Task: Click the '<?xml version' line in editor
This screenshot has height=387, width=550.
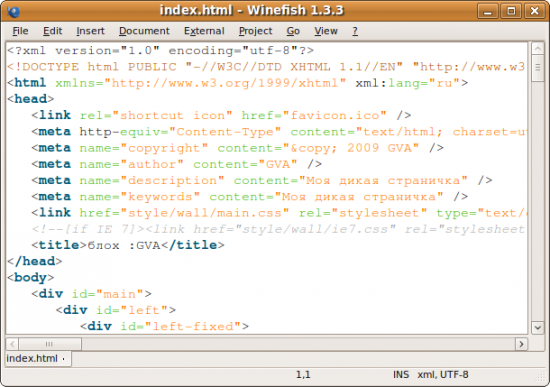Action: click(160, 51)
